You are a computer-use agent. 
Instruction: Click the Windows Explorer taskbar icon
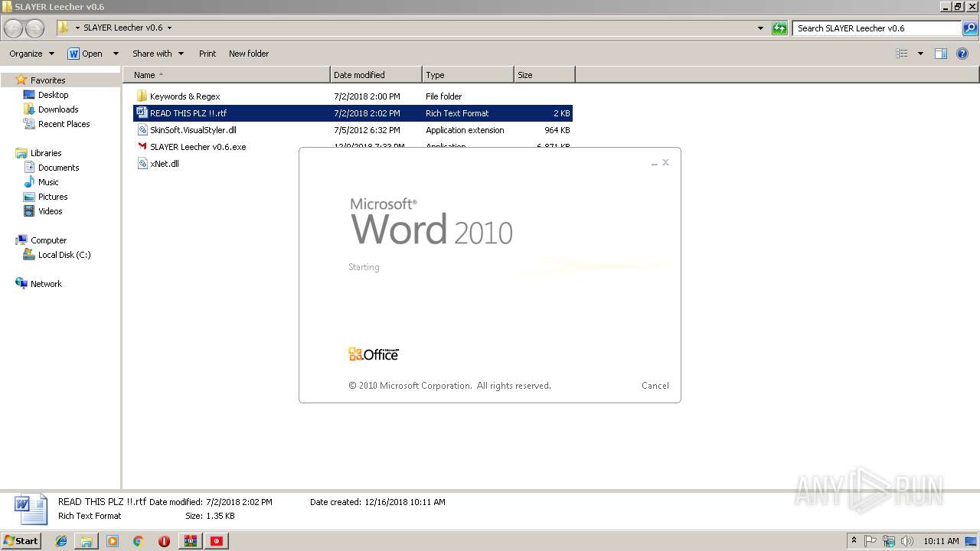(87, 541)
